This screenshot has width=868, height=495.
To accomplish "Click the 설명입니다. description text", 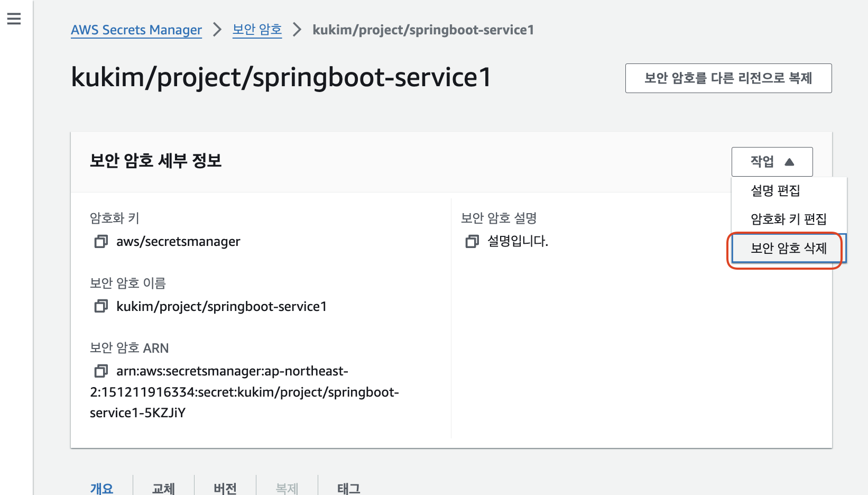I will (x=518, y=241).
